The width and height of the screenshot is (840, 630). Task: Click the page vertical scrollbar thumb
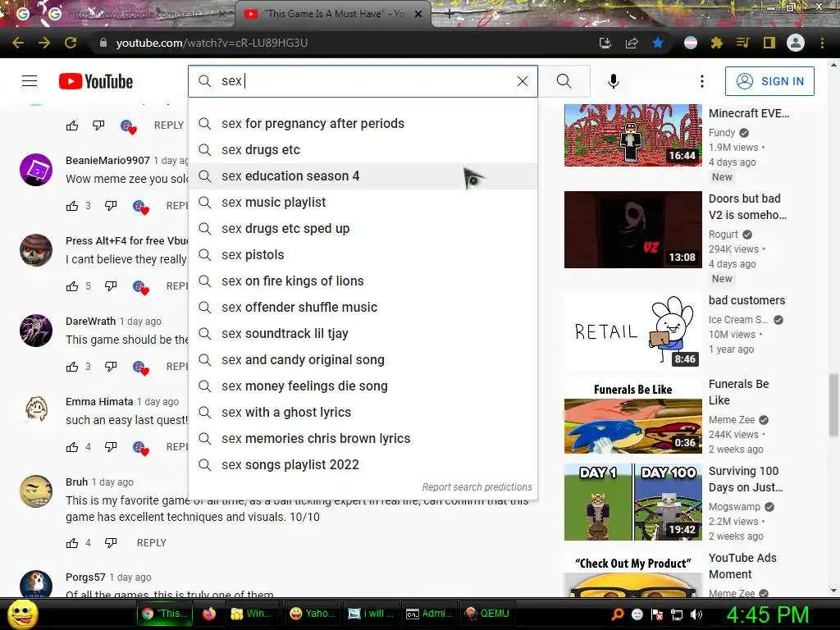click(833, 405)
